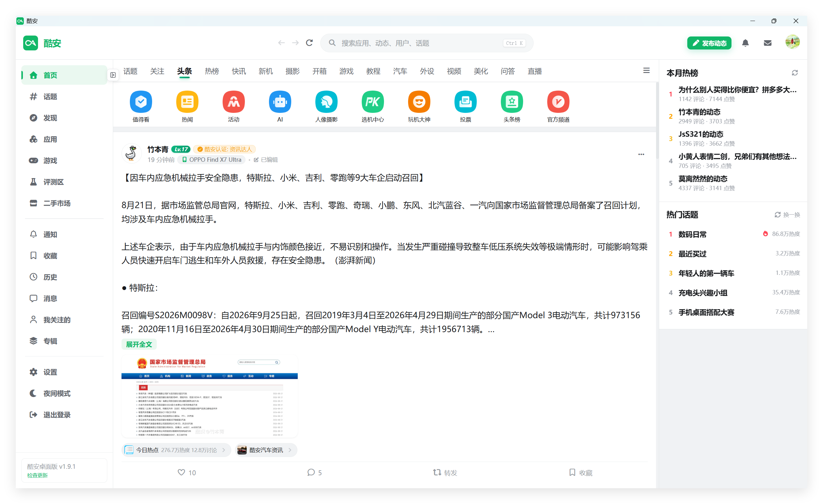The image size is (823, 504).
Task: Open 设置 in the sidebar
Action: [x=64, y=372]
